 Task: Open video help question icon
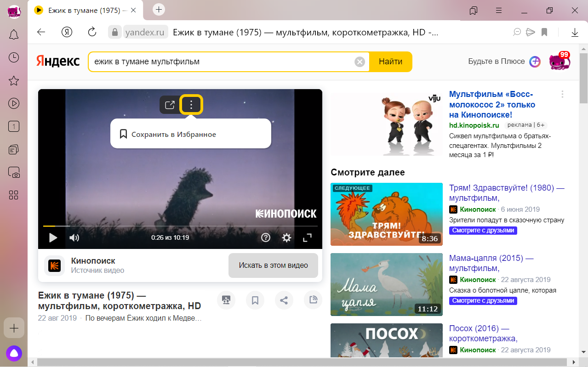coord(266,237)
